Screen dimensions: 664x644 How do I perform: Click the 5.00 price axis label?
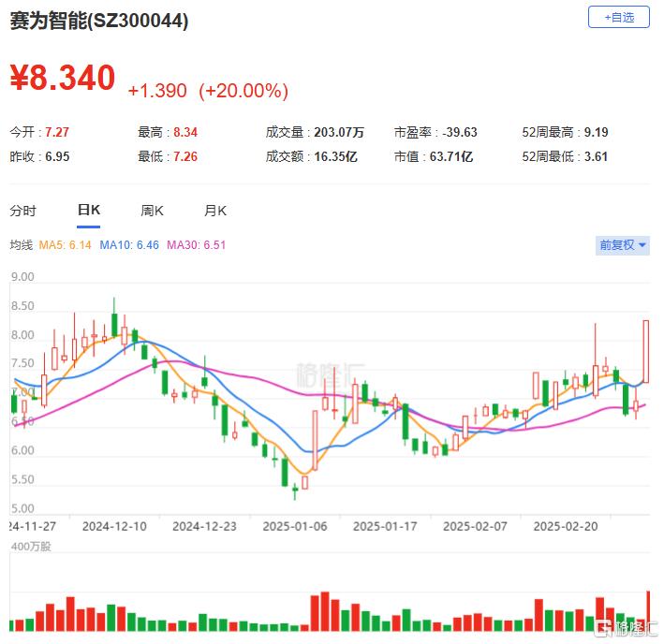[x=22, y=508]
